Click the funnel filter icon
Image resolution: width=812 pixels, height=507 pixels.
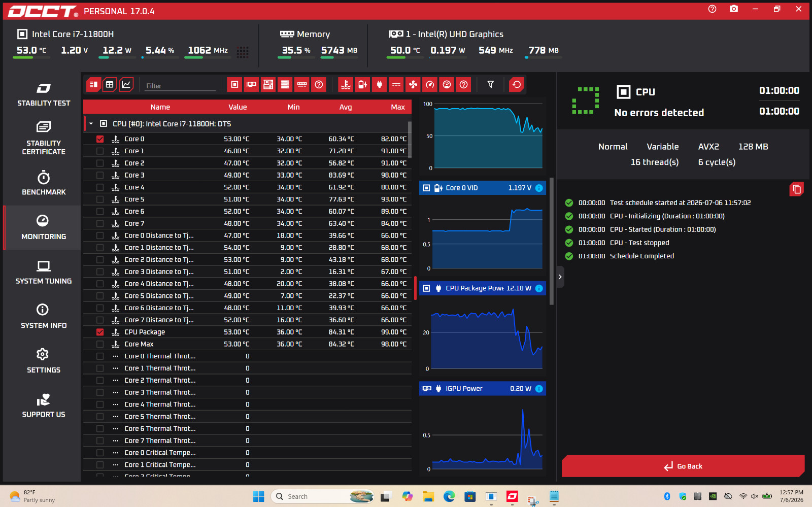point(490,85)
